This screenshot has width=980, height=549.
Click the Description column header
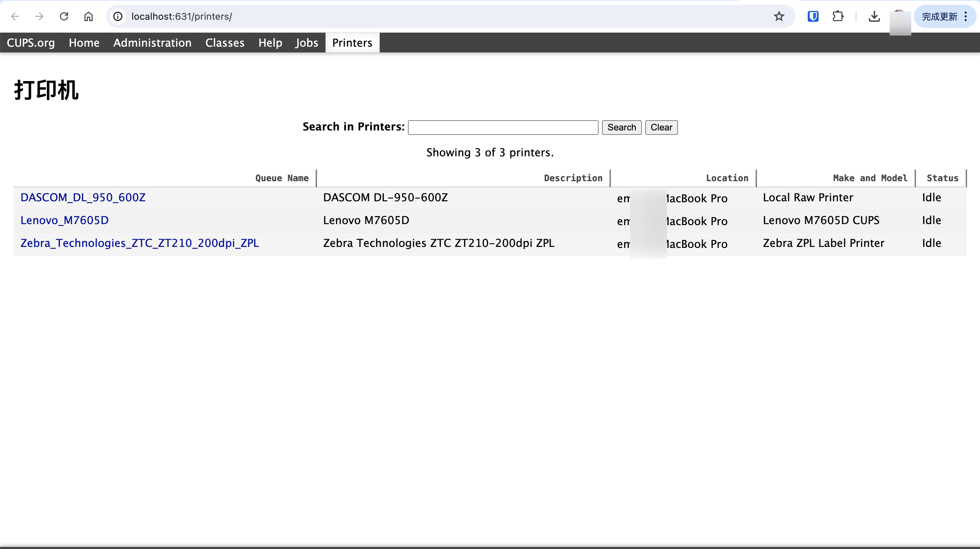click(573, 178)
